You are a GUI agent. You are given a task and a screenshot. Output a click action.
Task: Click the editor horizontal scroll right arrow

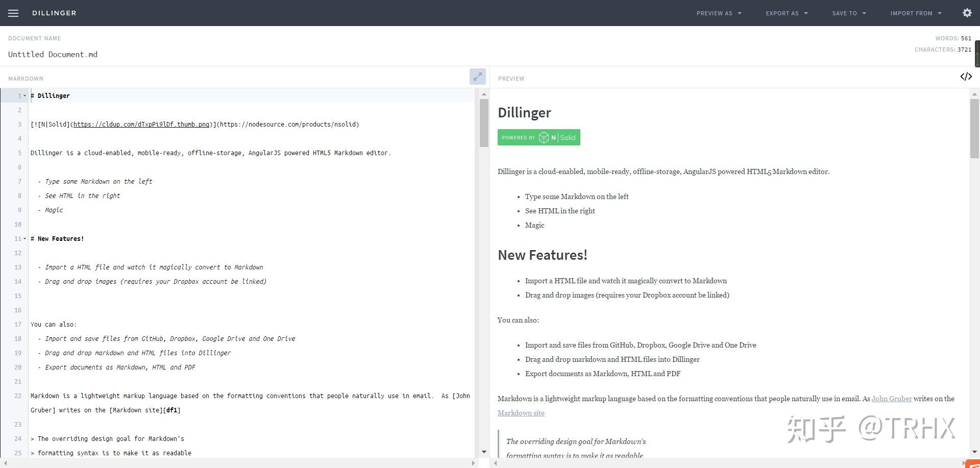(473, 463)
